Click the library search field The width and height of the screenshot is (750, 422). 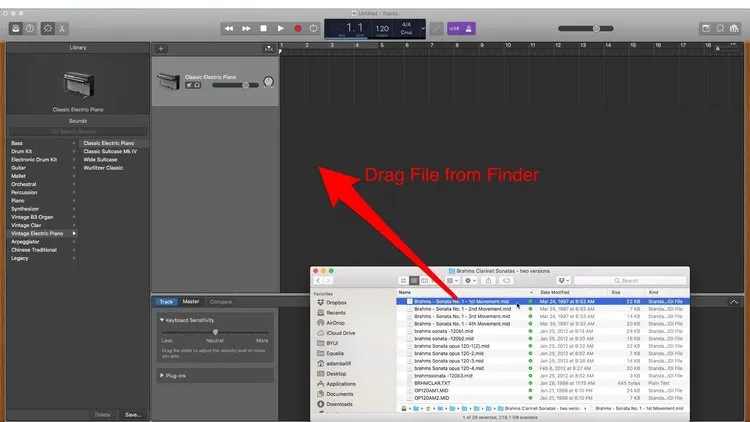tap(78, 132)
